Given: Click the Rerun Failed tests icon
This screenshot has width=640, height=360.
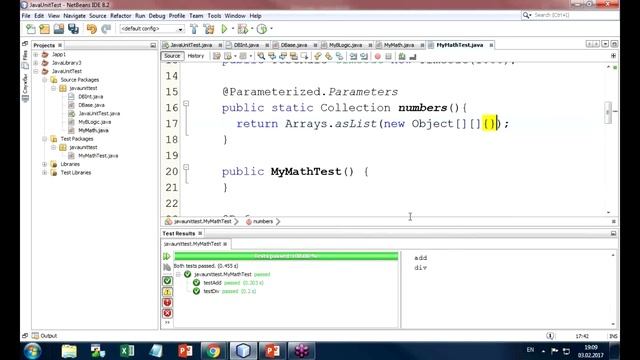Looking at the screenshot, I should [x=167, y=267].
